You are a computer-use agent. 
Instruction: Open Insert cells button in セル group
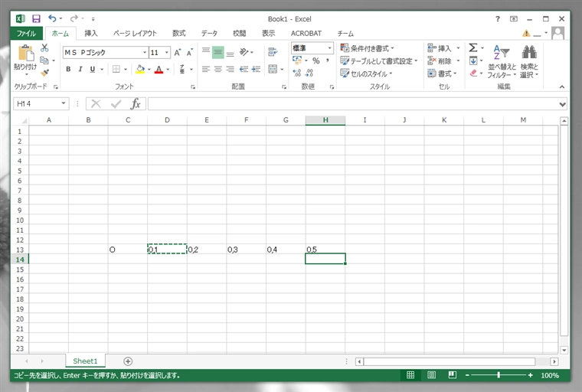click(x=443, y=48)
